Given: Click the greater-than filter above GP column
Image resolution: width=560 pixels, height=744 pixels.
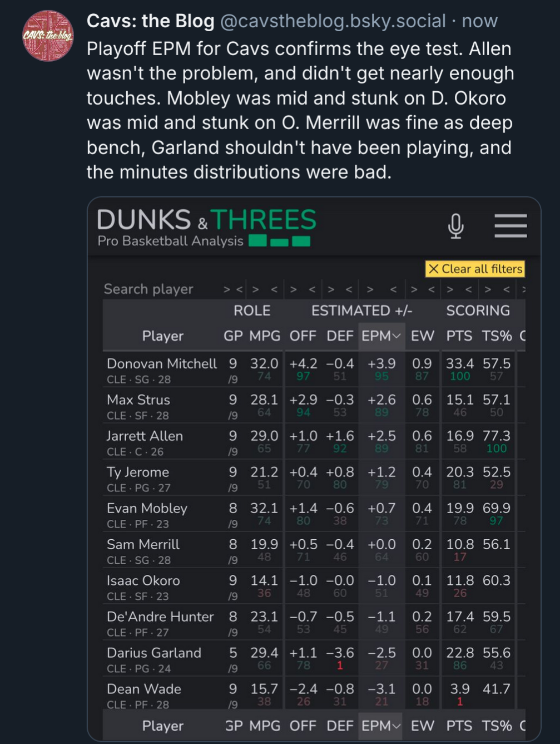Looking at the screenshot, I should (226, 289).
